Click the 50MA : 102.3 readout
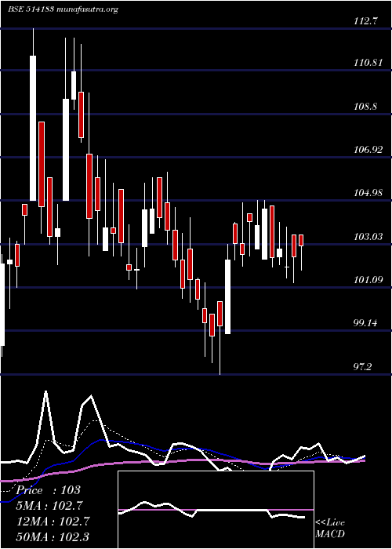 (x=53, y=536)
